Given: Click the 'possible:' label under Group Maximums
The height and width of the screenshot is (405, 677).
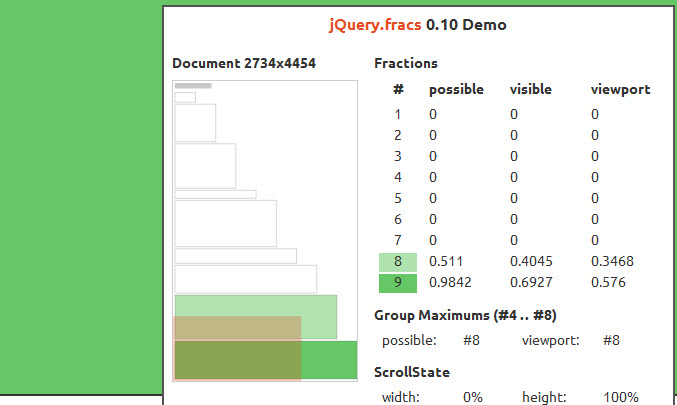Looking at the screenshot, I should tap(409, 341).
